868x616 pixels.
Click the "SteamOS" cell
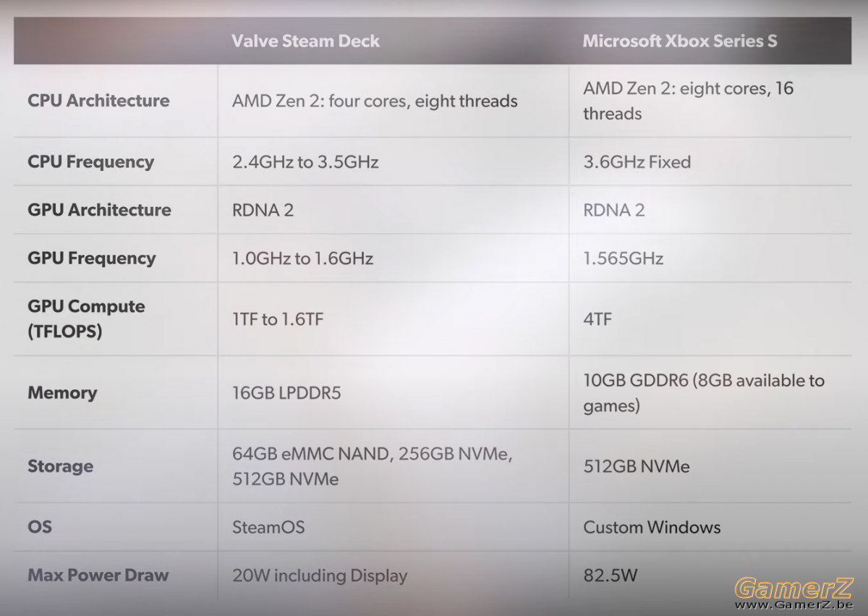(268, 527)
